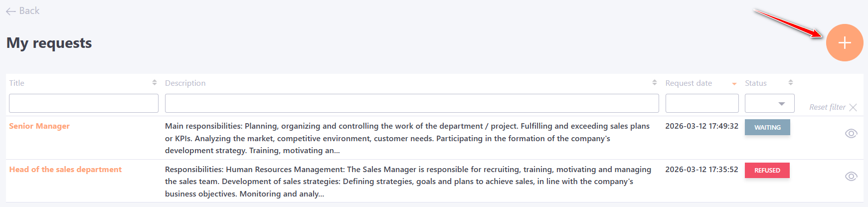868x207 pixels.
Task: Click the Request date column header
Action: coord(689,83)
